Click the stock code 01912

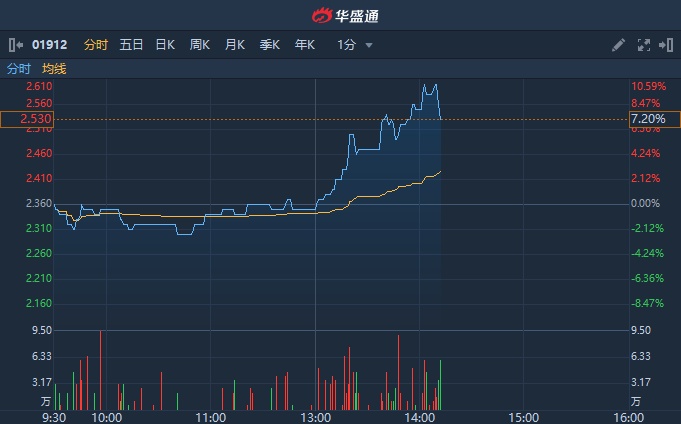point(49,45)
